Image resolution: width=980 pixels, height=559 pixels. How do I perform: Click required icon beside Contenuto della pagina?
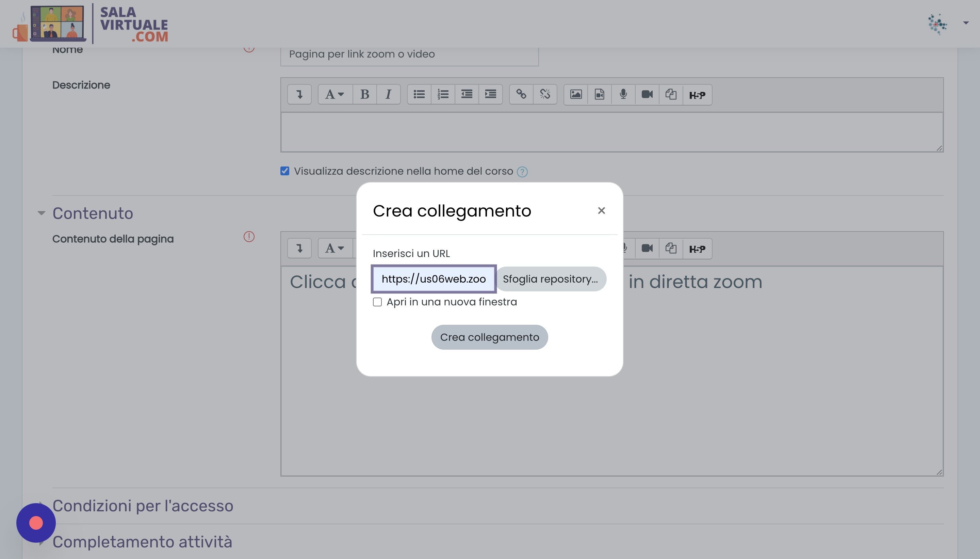point(249,237)
